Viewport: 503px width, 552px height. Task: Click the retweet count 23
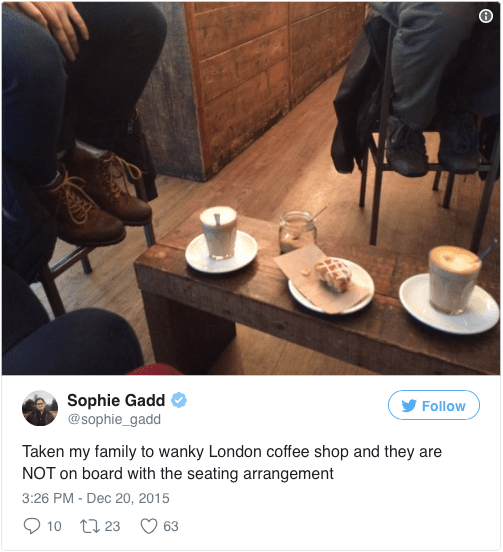112,526
